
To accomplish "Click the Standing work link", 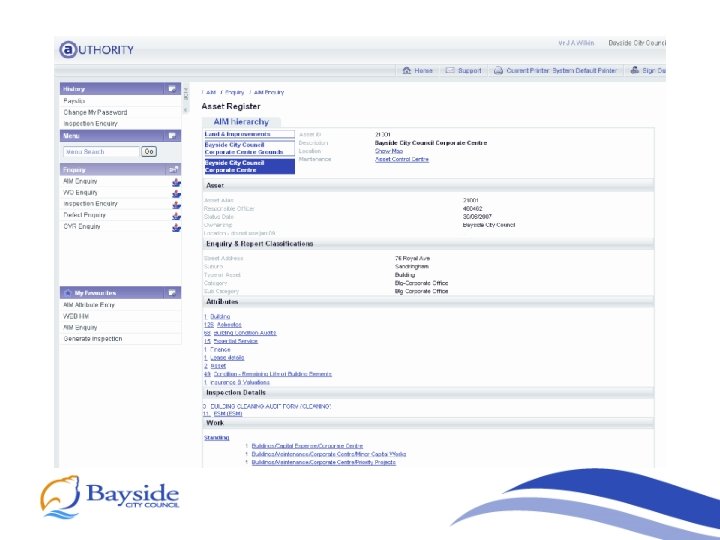I will click(216, 438).
